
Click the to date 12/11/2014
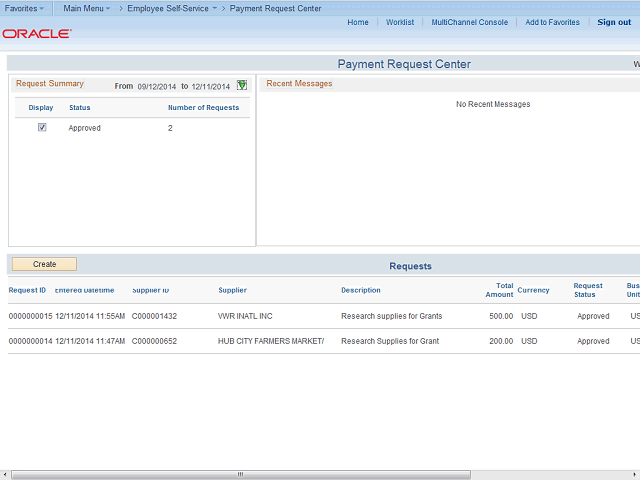click(x=211, y=87)
